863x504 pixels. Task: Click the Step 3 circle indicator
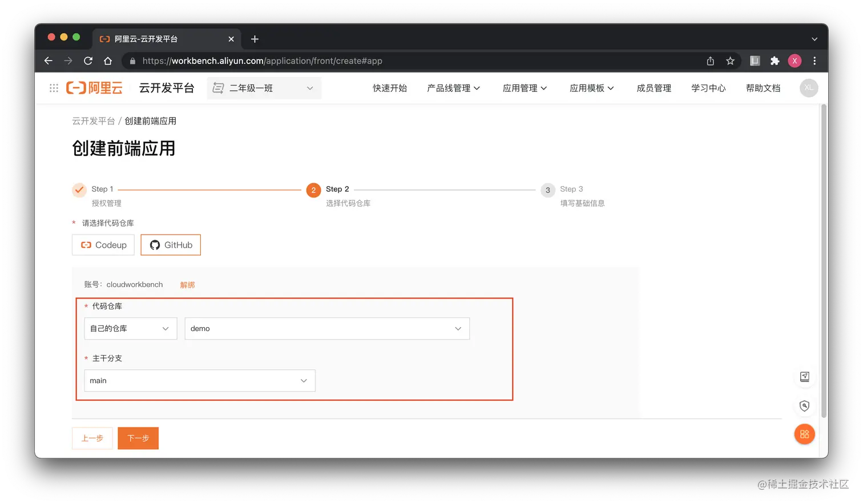(548, 190)
